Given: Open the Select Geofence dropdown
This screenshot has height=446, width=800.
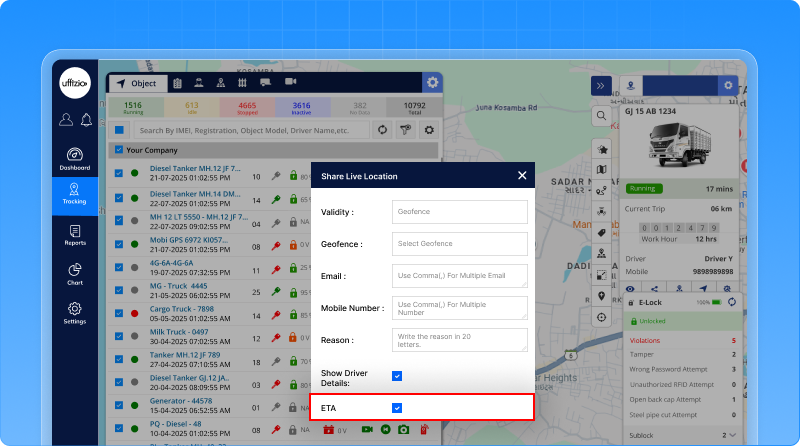Looking at the screenshot, I should (459, 244).
